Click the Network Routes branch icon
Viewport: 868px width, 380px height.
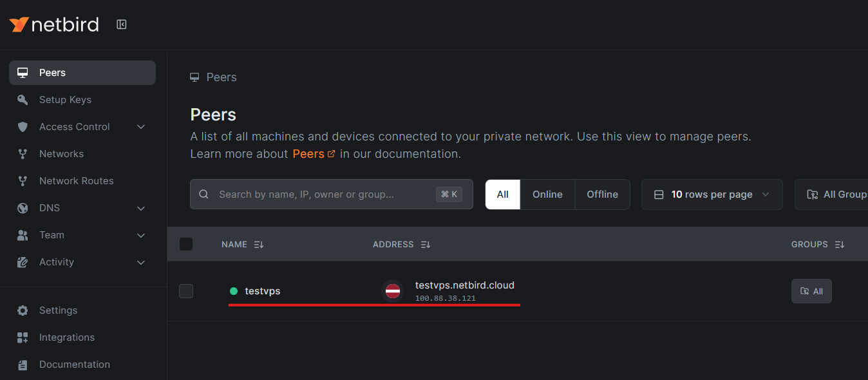pos(23,181)
